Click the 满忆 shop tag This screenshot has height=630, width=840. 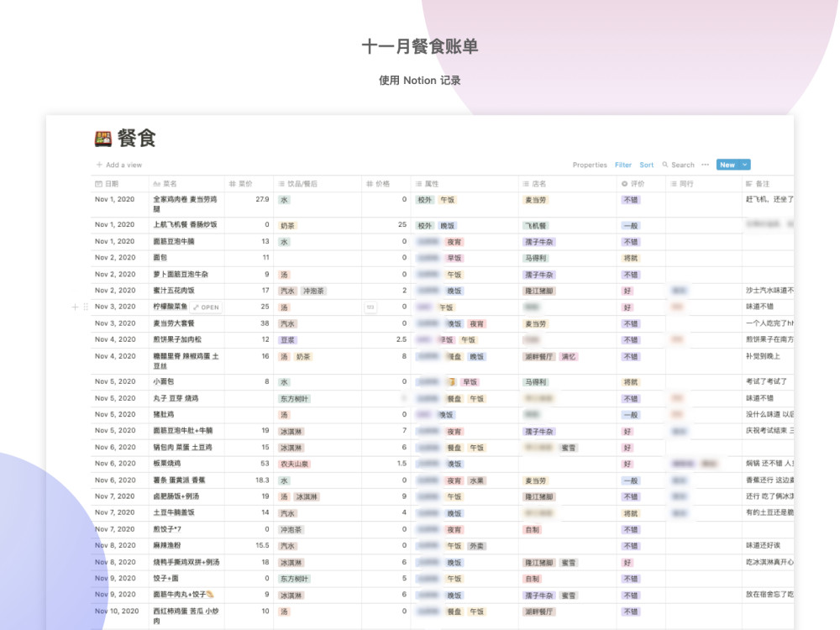[x=569, y=357]
